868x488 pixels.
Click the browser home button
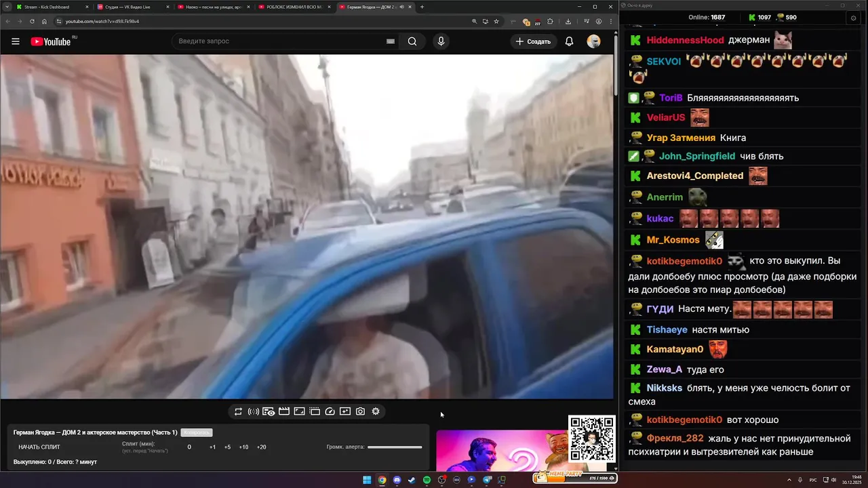click(x=44, y=21)
